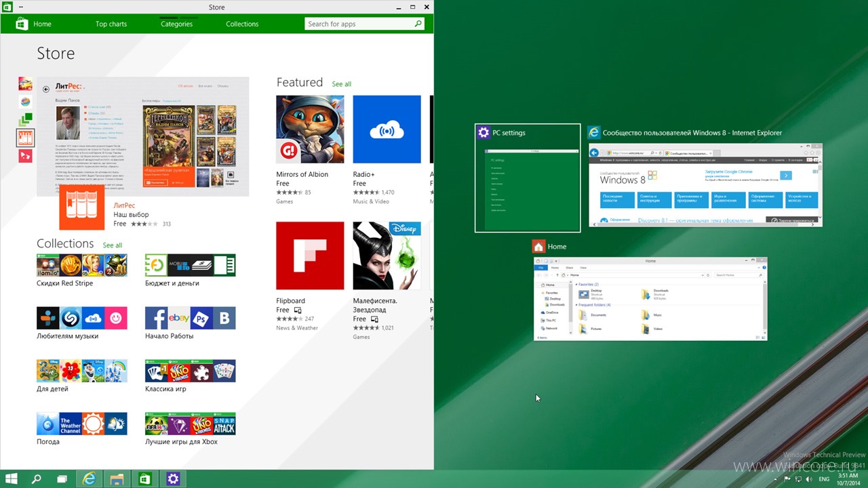Click the Radio+ title text
Screen dimensions: 868x488
click(x=363, y=174)
